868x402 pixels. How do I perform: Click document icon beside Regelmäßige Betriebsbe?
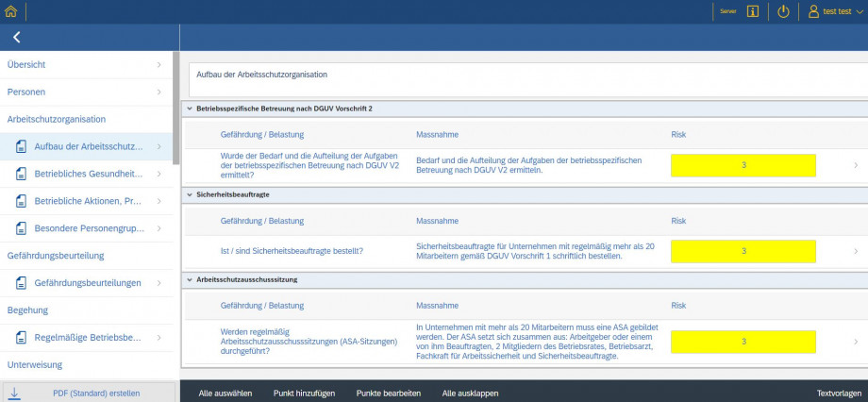click(x=21, y=337)
